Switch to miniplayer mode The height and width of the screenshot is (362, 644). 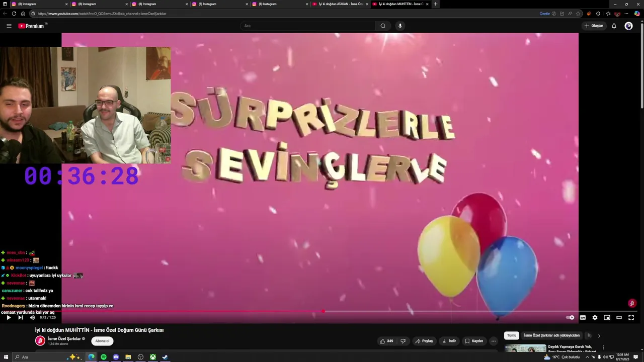pos(607,317)
